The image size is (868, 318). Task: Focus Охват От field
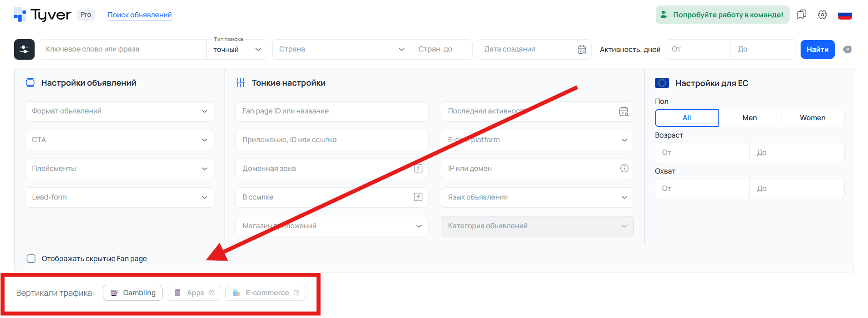(x=702, y=189)
